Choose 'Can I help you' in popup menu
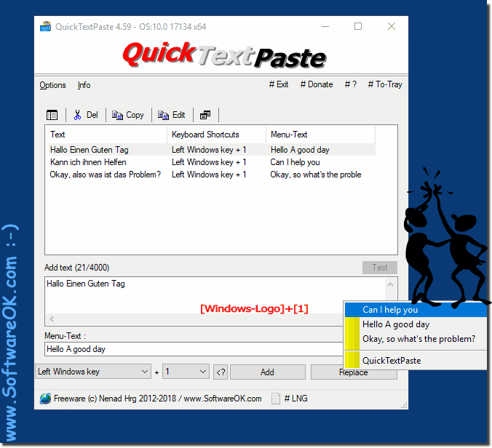 click(416, 310)
